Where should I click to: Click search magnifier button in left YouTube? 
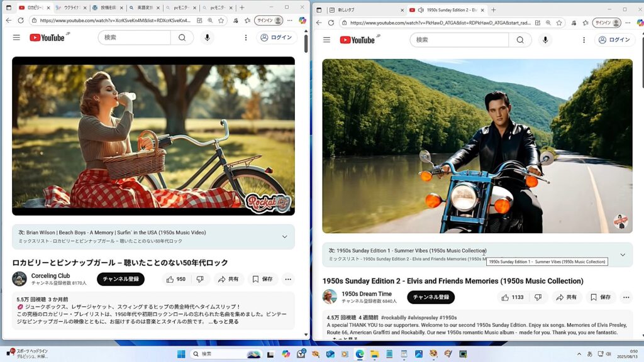click(182, 37)
